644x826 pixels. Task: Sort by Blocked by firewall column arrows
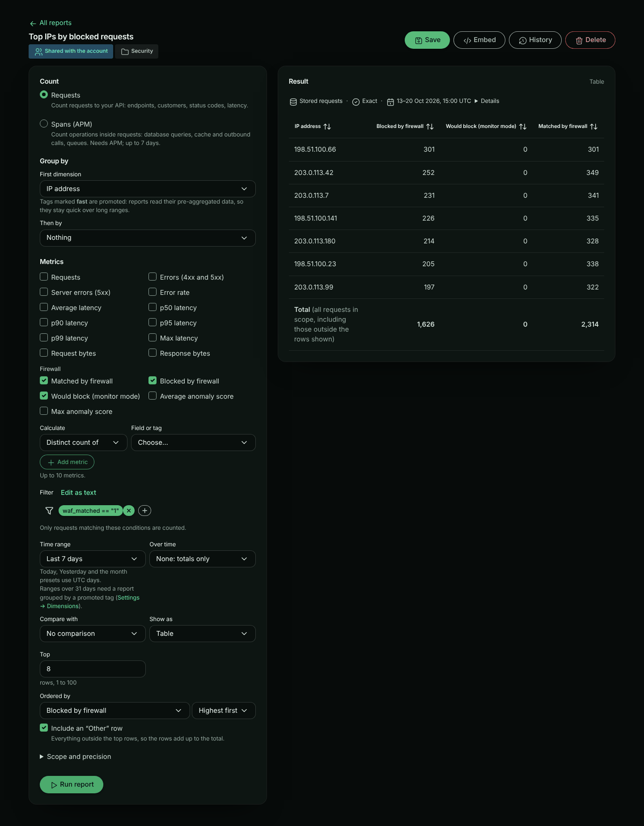coord(430,127)
